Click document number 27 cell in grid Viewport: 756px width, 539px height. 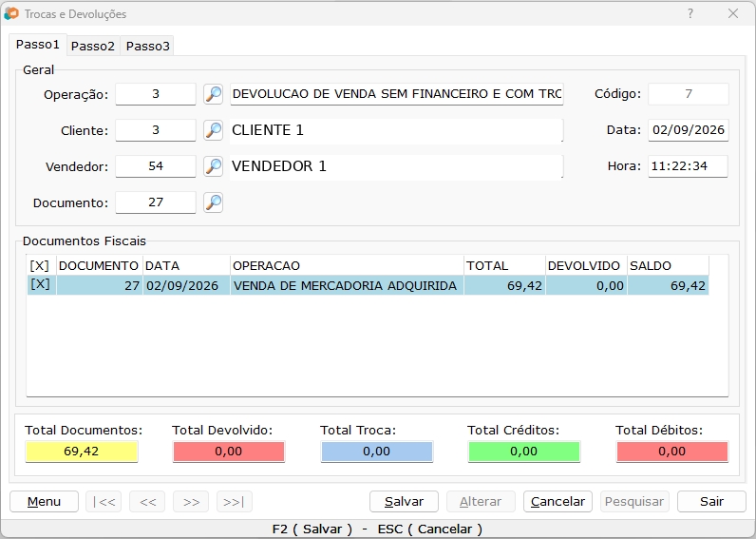[100, 285]
